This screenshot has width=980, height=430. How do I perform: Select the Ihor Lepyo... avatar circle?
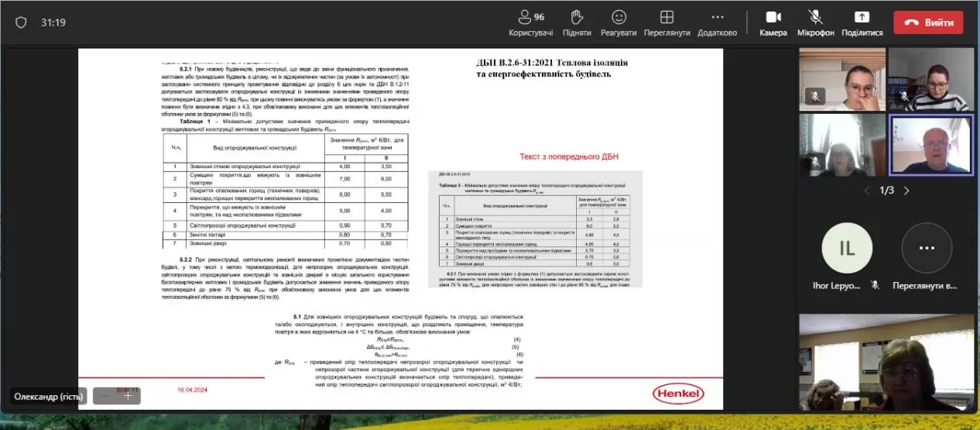(x=847, y=248)
